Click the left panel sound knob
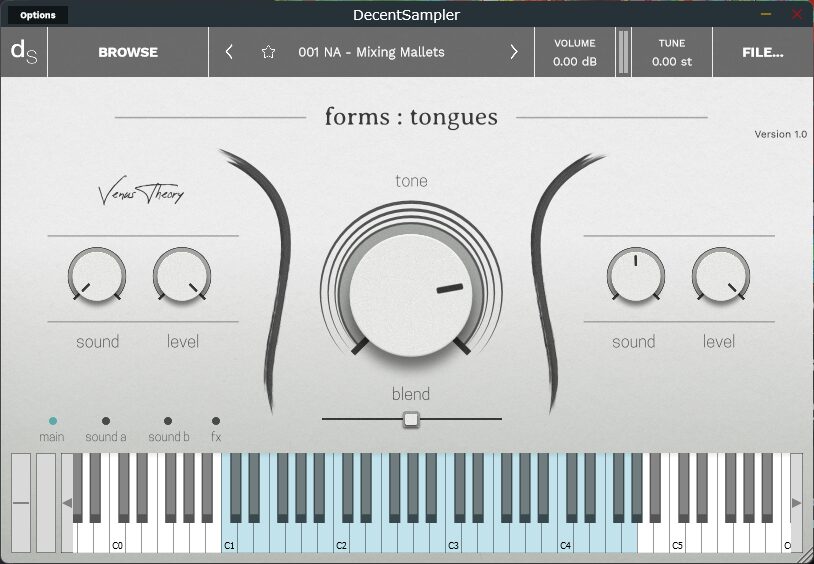 click(97, 275)
